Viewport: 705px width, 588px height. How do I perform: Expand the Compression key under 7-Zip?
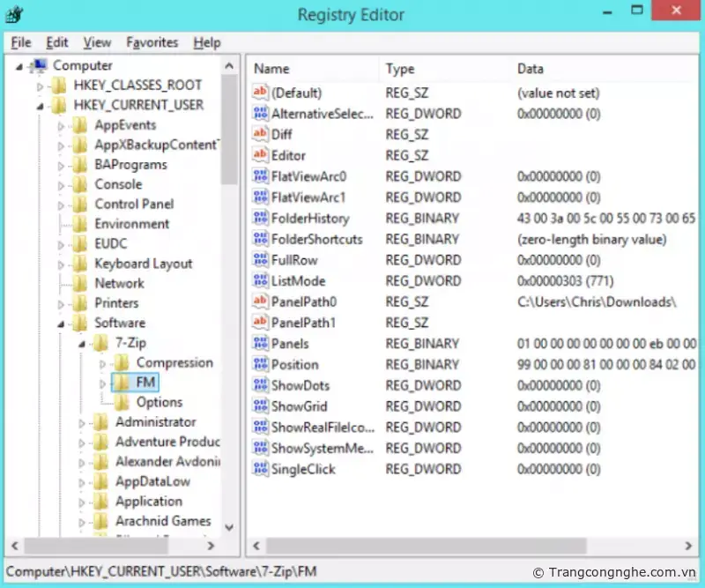(x=102, y=363)
